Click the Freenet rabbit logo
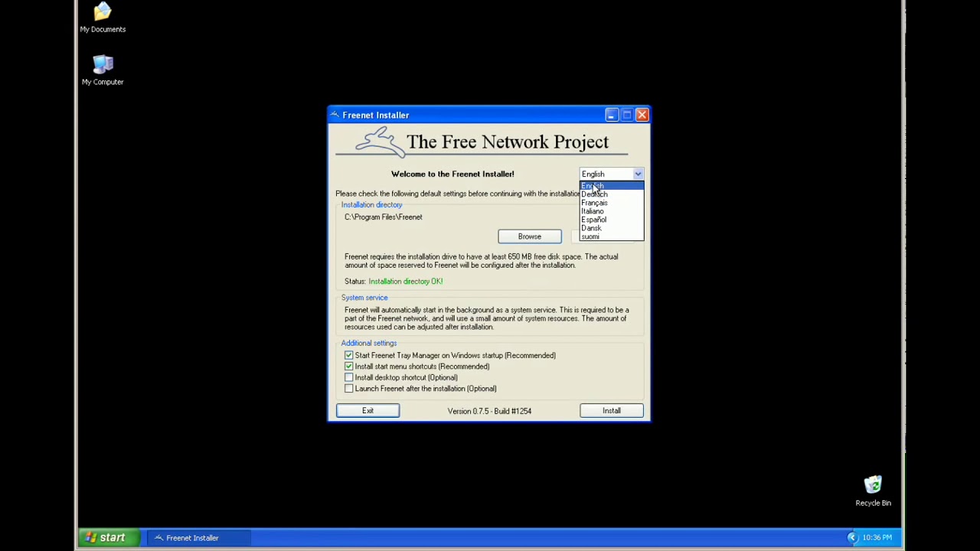 point(380,142)
